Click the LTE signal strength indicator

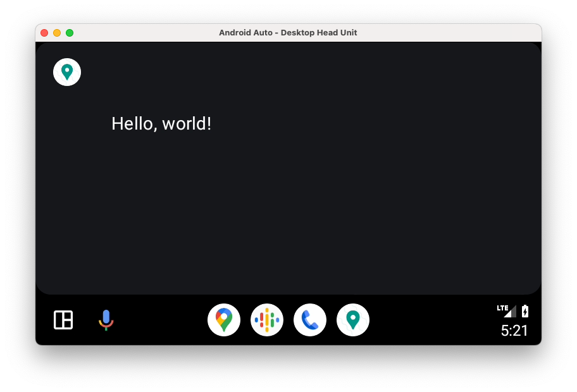tap(507, 310)
